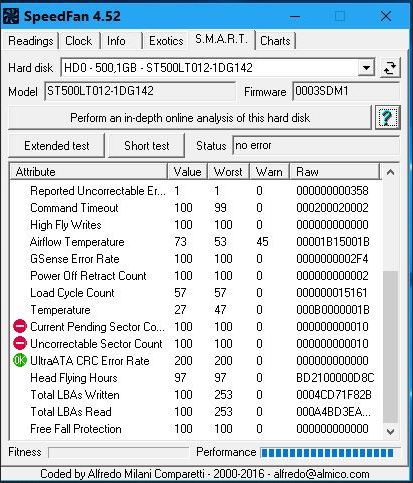Image resolution: width=413 pixels, height=483 pixels.
Task: Select the Total LBAs Written attribute
Action: [x=75, y=395]
